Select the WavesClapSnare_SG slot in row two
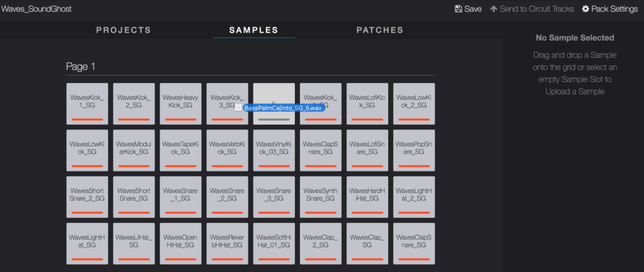 (x=321, y=150)
